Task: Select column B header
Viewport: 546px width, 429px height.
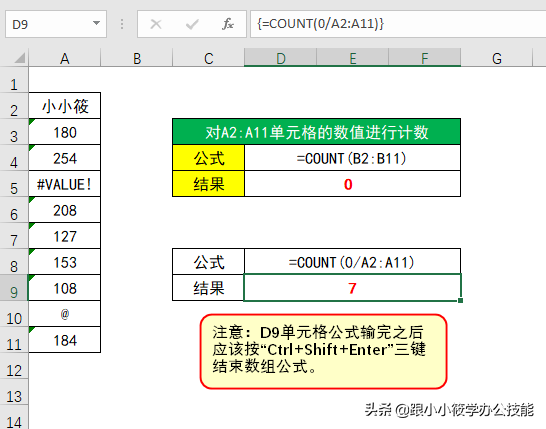Action: pyautogui.click(x=137, y=58)
